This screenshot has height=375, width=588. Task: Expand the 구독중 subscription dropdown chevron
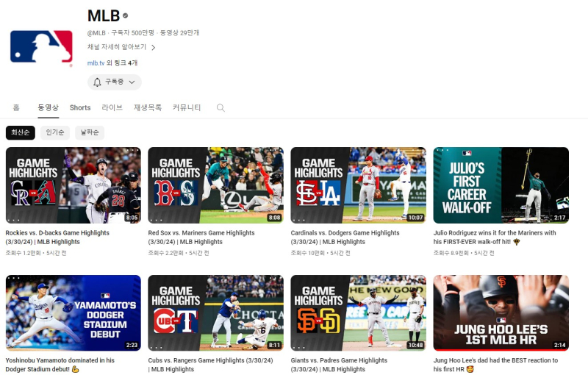click(132, 82)
